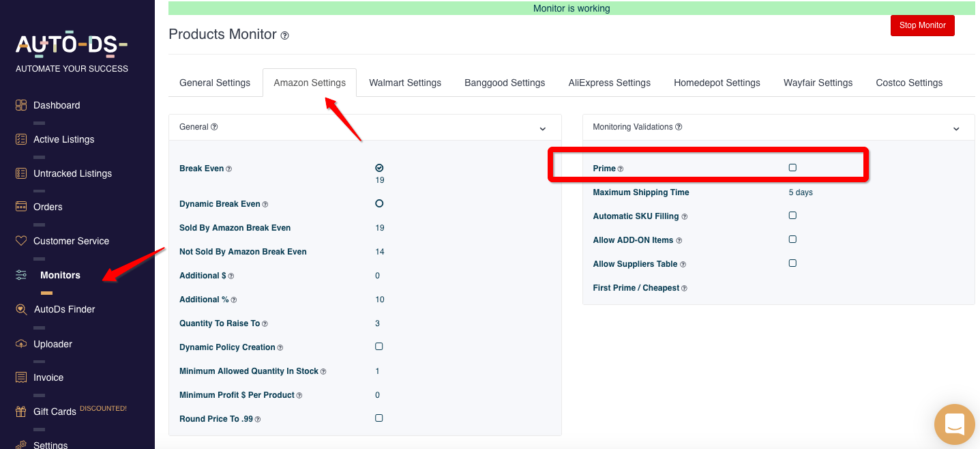Click the AUTO-DS logo
The width and height of the screenshot is (980, 449).
tap(72, 46)
